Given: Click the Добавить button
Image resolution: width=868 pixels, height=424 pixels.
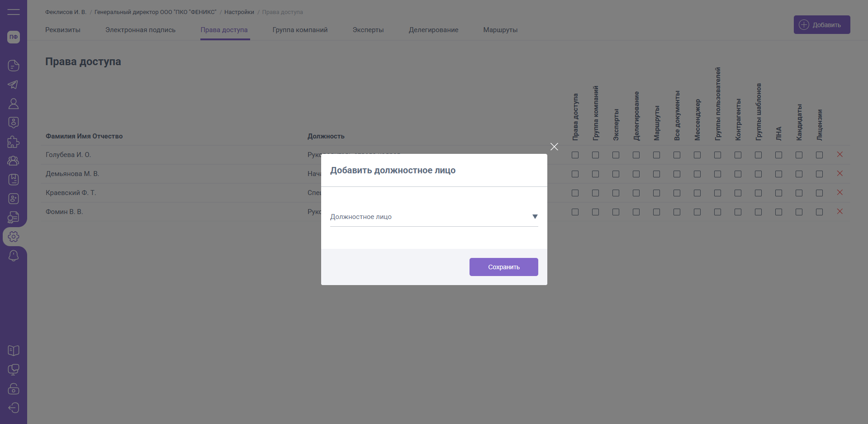Looking at the screenshot, I should coord(821,25).
